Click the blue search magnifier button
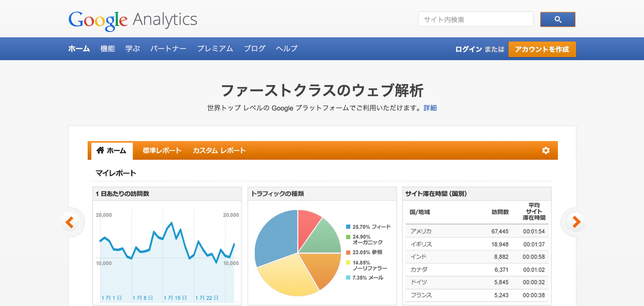This screenshot has height=306, width=644. coord(558,19)
